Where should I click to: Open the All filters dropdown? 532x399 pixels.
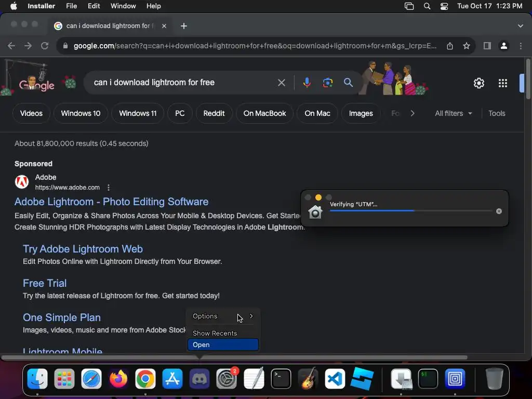453,113
